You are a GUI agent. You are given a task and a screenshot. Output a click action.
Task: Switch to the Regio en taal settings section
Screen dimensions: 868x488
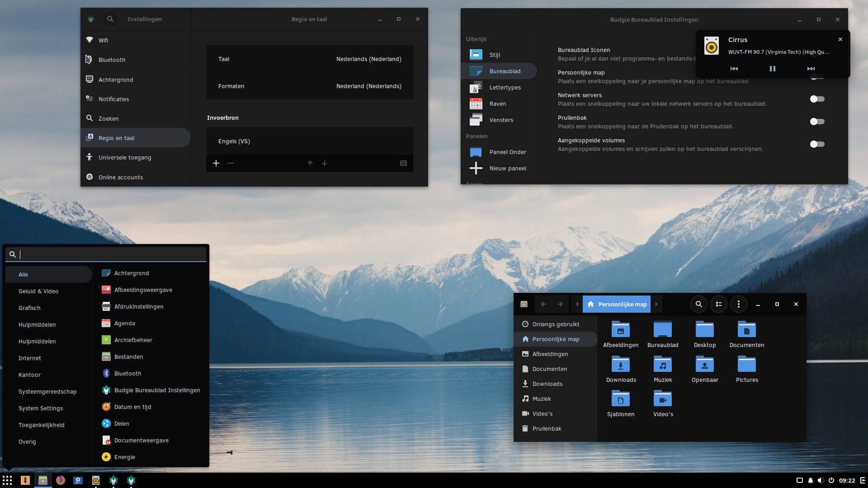[x=117, y=138]
